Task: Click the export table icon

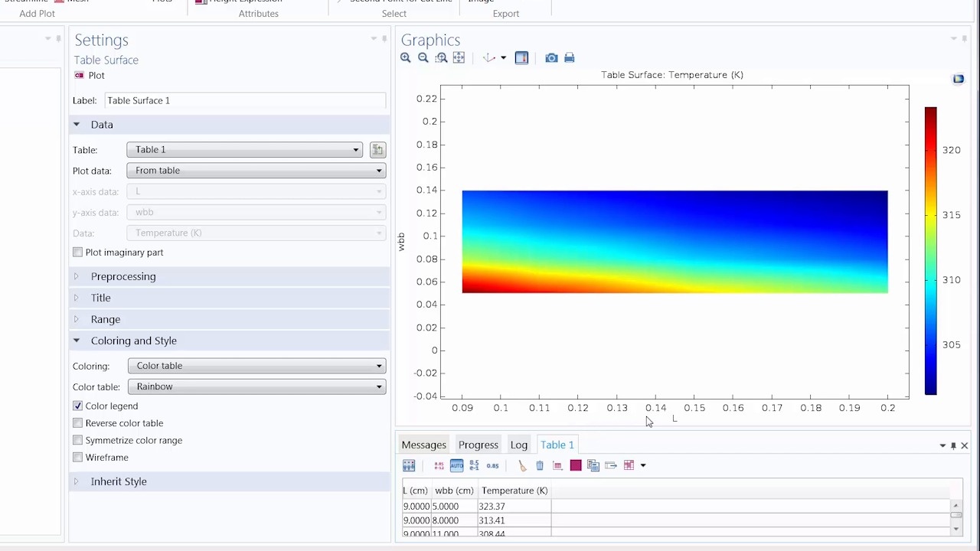Action: pyautogui.click(x=611, y=465)
